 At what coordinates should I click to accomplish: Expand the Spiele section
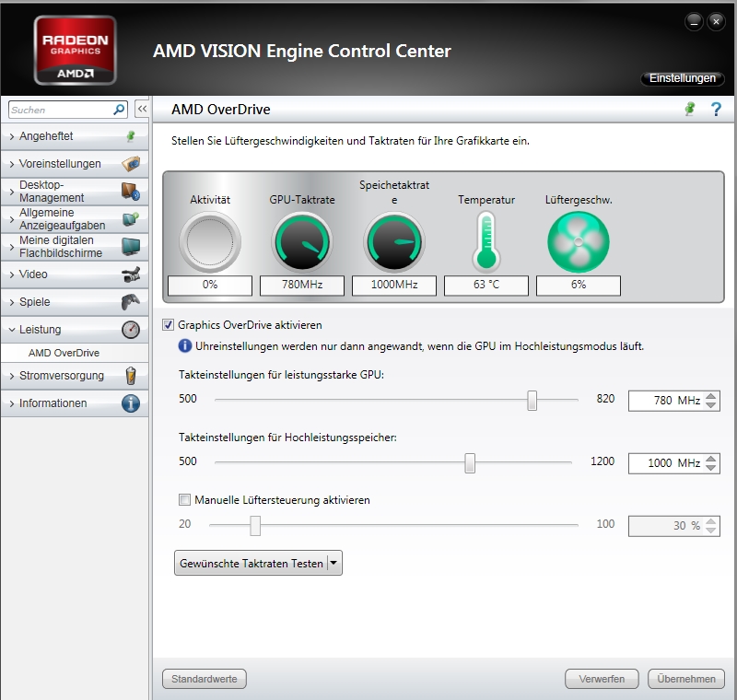tap(12, 302)
